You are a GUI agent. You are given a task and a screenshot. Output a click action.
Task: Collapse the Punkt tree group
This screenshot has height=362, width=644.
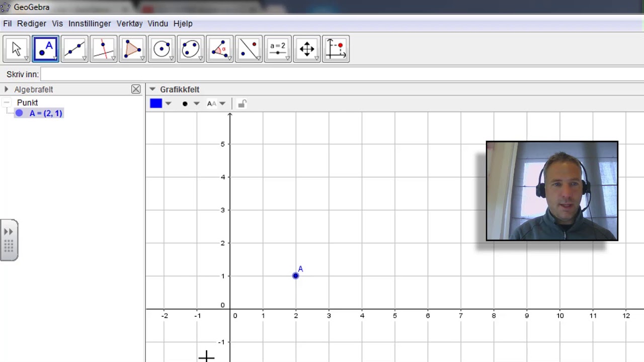tap(6, 102)
